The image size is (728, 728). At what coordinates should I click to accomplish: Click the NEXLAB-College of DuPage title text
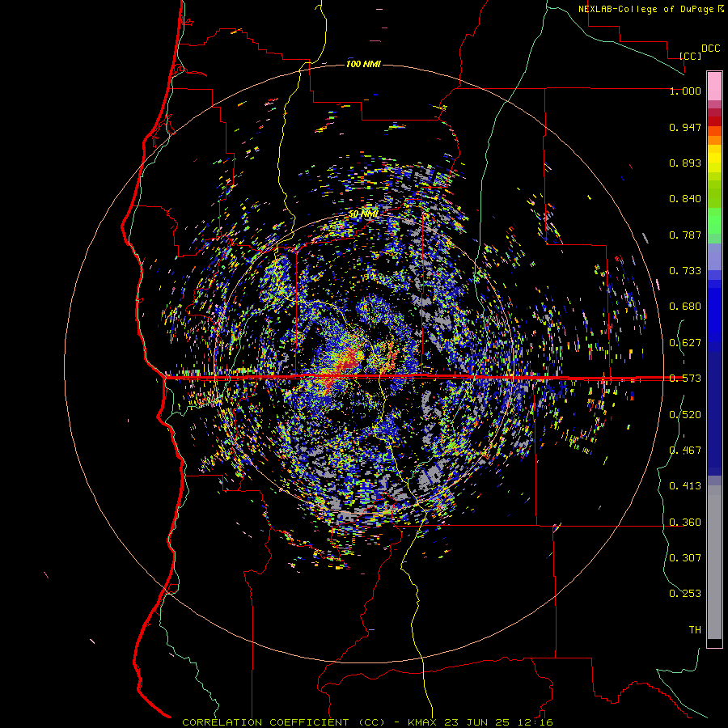pyautogui.click(x=645, y=9)
